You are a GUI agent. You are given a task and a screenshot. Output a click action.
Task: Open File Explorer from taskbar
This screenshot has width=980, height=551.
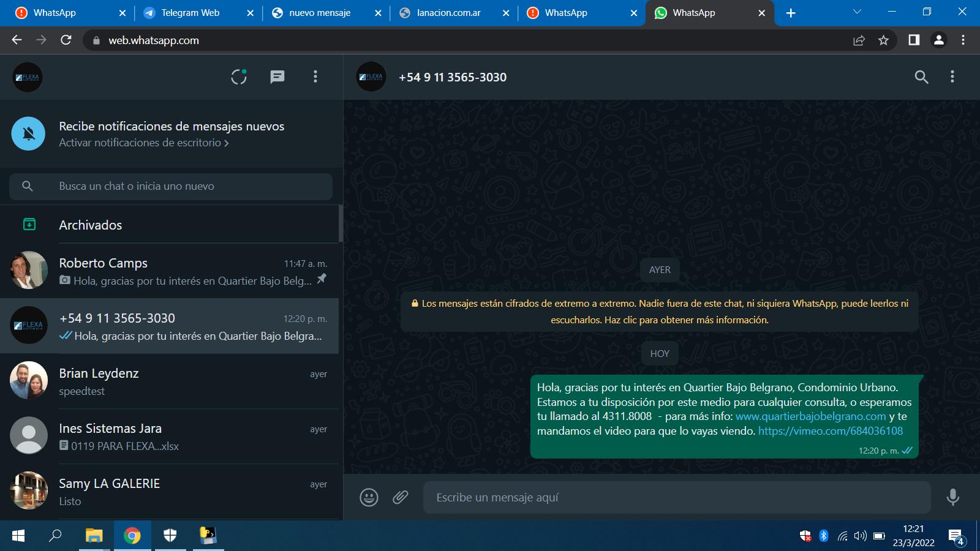click(94, 536)
